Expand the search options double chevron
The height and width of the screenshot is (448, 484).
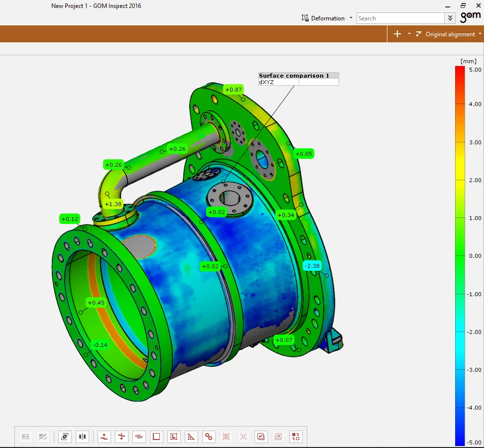click(x=450, y=18)
